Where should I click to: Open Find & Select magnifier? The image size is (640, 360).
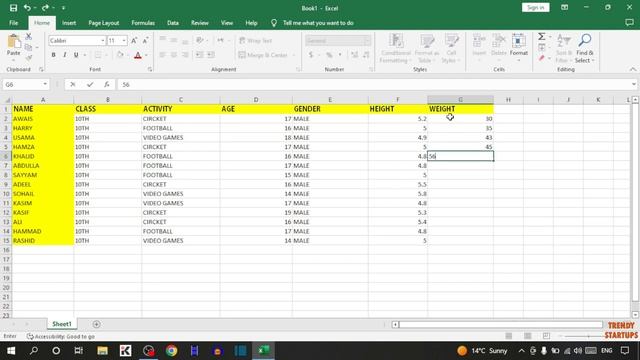[x=584, y=48]
